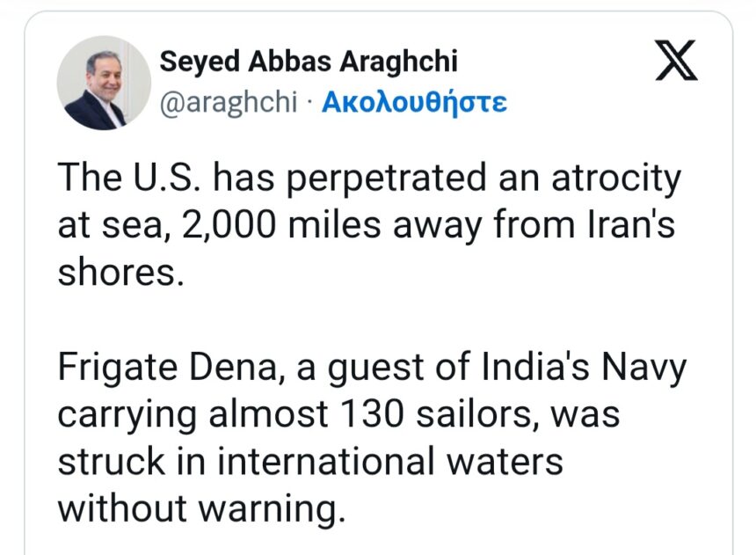Image resolution: width=756 pixels, height=555 pixels.
Task: Click the line starting "The U.S. has perpetrated"
Action: click(x=369, y=179)
